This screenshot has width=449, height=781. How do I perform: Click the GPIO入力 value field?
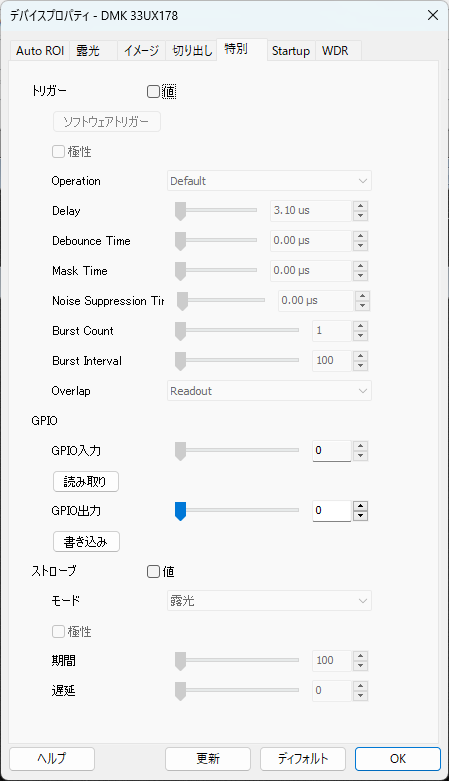click(332, 451)
